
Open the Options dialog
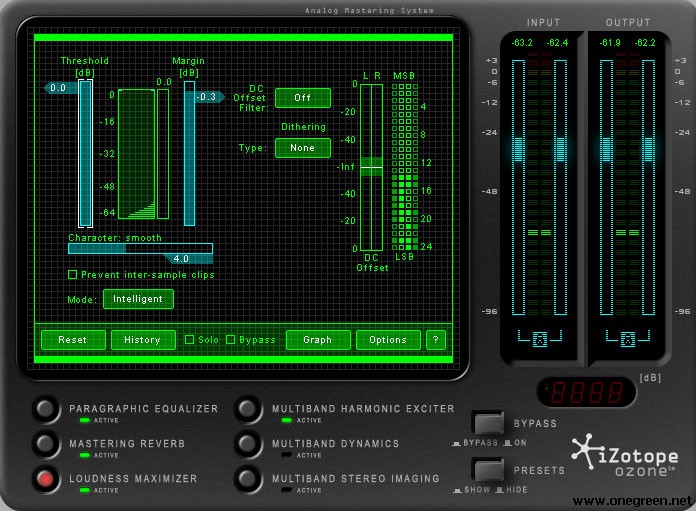(388, 340)
